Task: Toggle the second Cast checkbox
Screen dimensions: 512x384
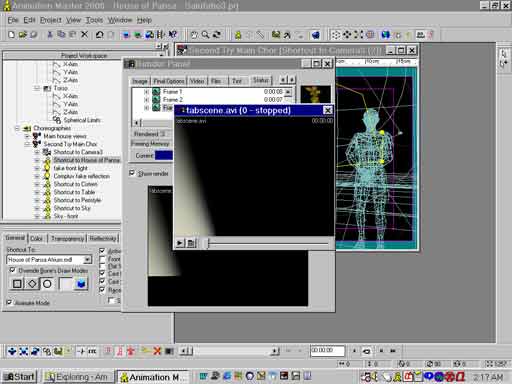Action: point(102,282)
